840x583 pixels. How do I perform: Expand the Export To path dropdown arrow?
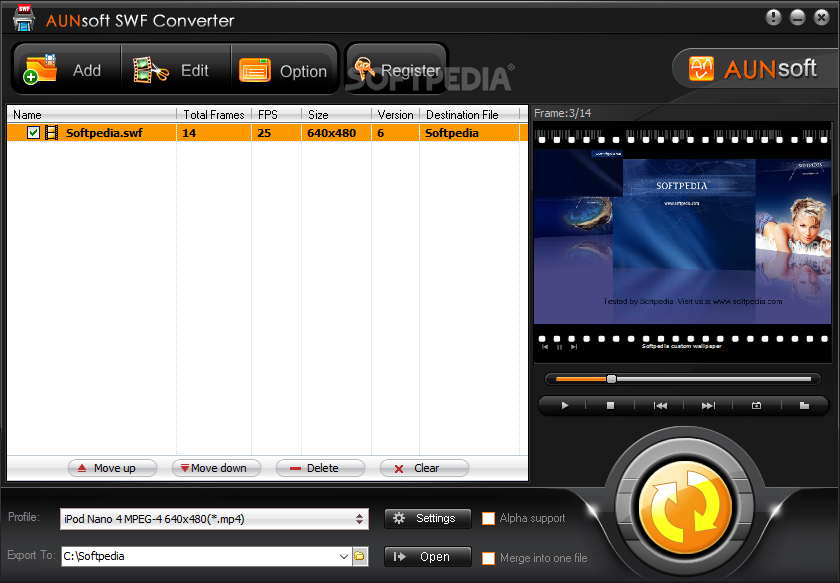pyautogui.click(x=344, y=557)
